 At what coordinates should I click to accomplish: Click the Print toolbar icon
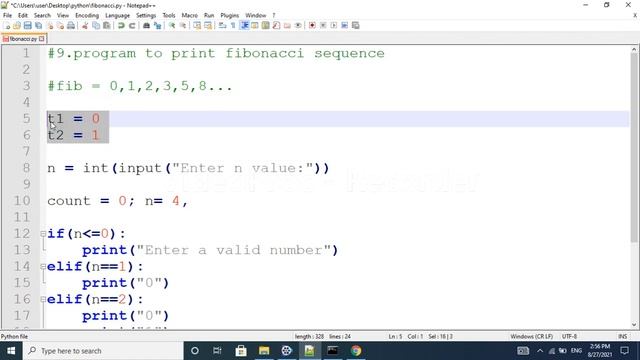(71, 25)
